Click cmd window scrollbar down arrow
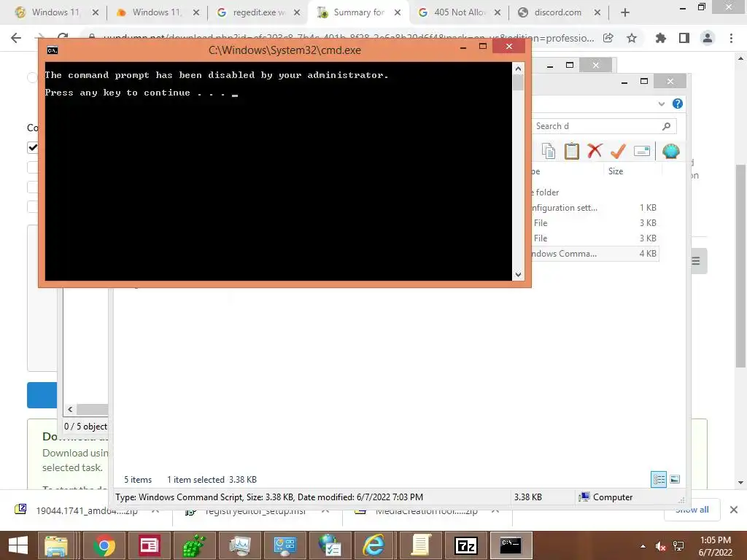747x560 pixels. click(x=519, y=275)
